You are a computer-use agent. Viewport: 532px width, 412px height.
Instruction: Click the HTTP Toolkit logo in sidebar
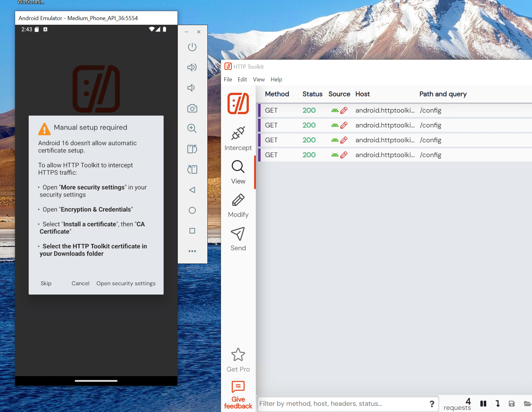tap(238, 103)
